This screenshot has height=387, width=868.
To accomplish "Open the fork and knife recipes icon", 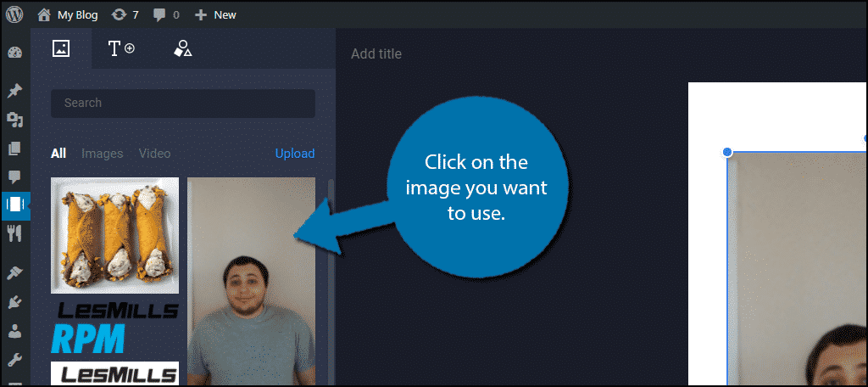I will (x=15, y=234).
